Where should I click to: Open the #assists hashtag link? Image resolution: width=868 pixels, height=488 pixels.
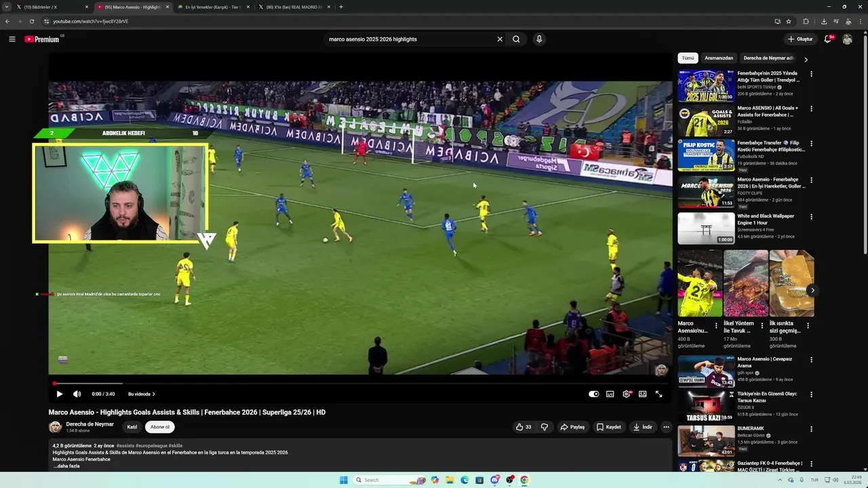[x=125, y=446]
